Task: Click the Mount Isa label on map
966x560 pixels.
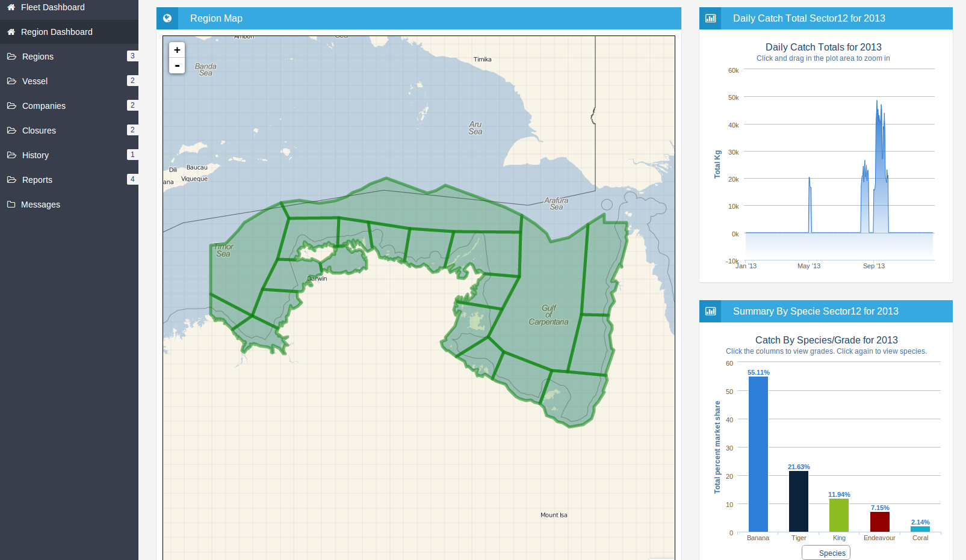Action: click(x=554, y=515)
